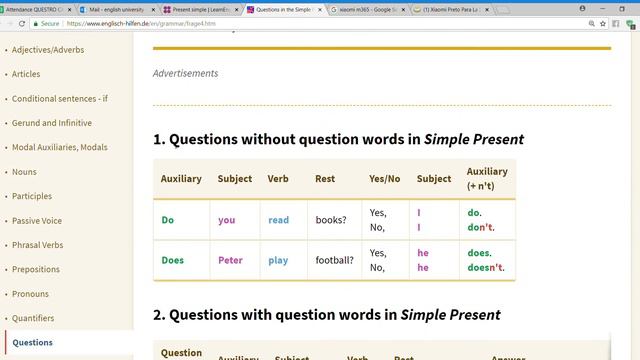Open the Quantifiers sidebar link
This screenshot has width=640, height=360.
coord(33,318)
